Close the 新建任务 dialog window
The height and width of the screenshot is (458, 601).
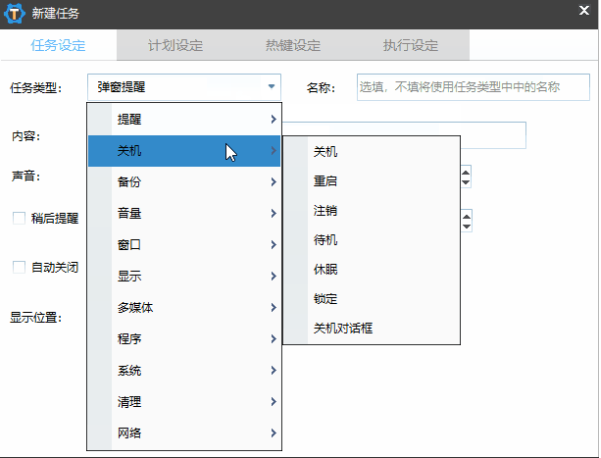[x=584, y=11]
